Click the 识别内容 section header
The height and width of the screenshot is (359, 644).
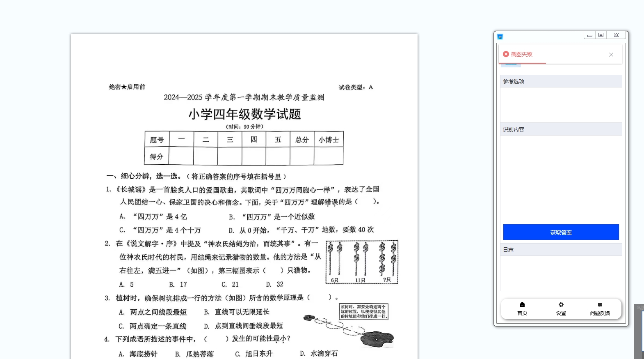(561, 129)
